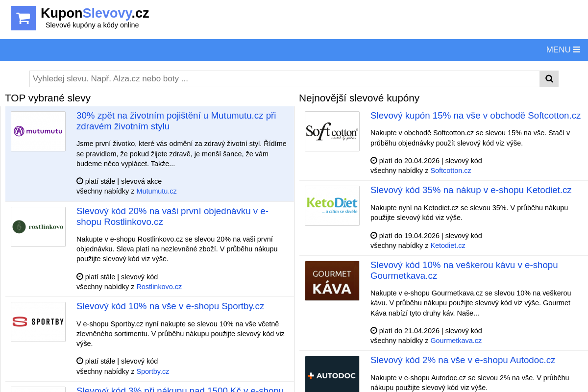Open the Ketodiet.cz all offers link
The width and height of the screenshot is (588, 392).
point(447,245)
